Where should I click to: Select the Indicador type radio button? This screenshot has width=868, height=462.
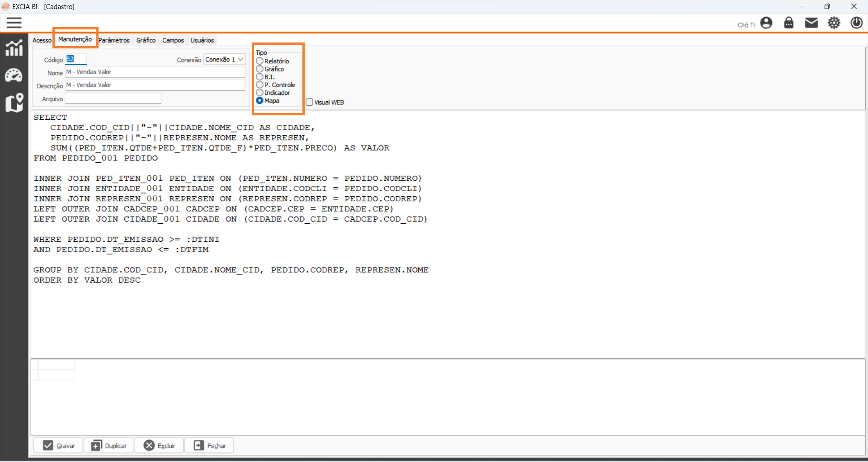(260, 93)
